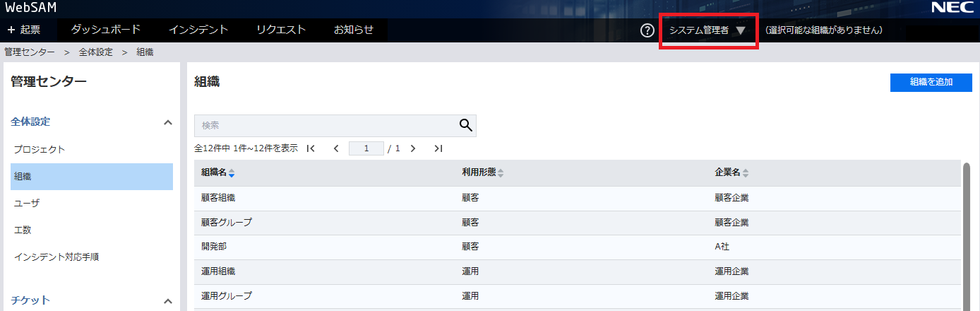This screenshot has width=980, height=311.
Task: Open the ダッシュボード tab
Action: pyautogui.click(x=106, y=30)
